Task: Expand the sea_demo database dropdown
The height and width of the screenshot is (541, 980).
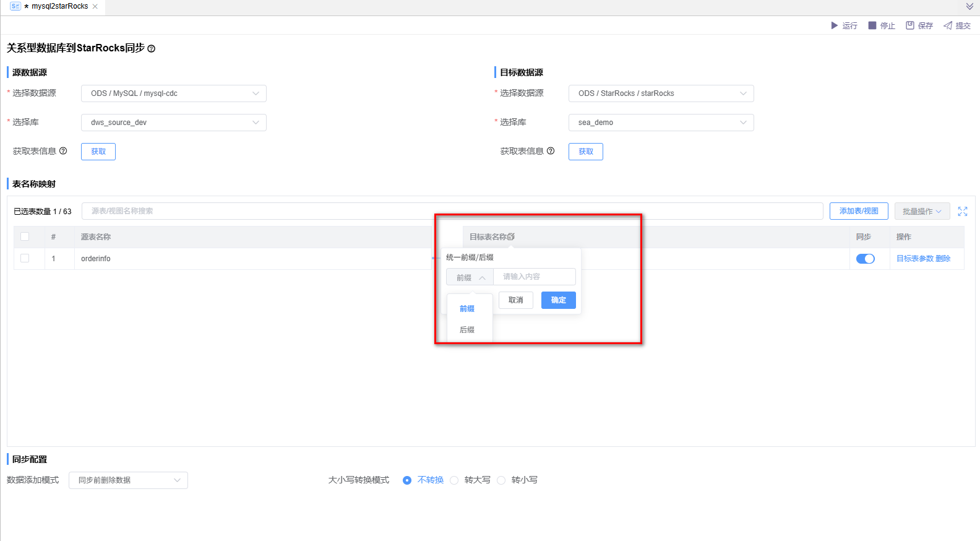Action: [x=661, y=123]
